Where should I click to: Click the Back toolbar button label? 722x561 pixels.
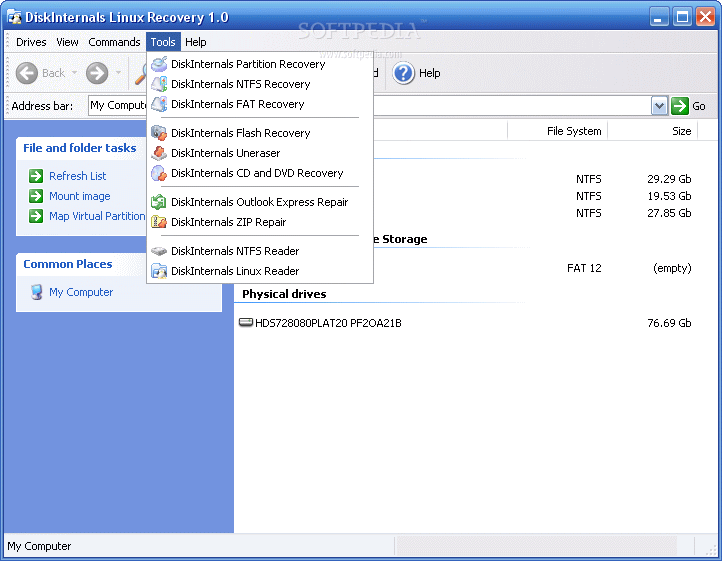53,73
